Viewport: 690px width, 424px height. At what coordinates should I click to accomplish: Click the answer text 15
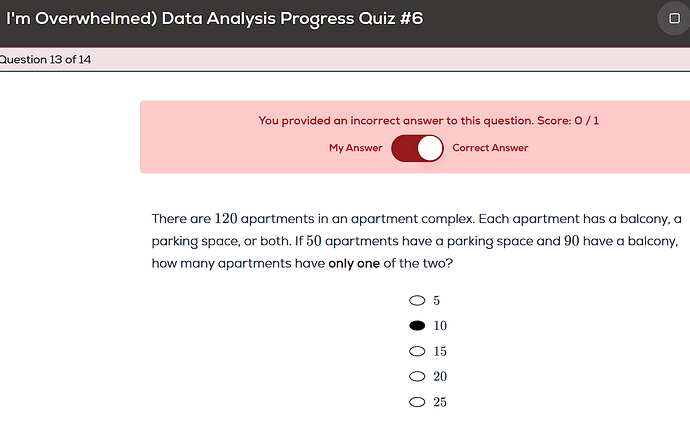point(440,351)
